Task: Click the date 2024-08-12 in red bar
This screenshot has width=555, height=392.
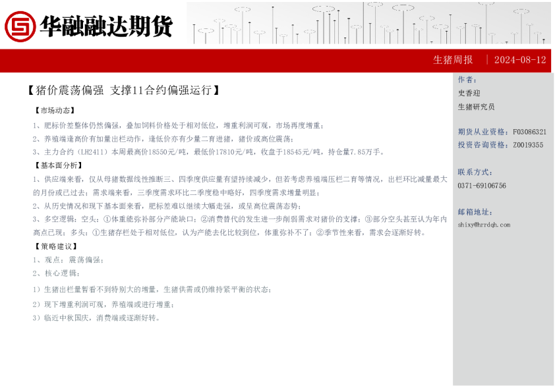Action: click(520, 59)
